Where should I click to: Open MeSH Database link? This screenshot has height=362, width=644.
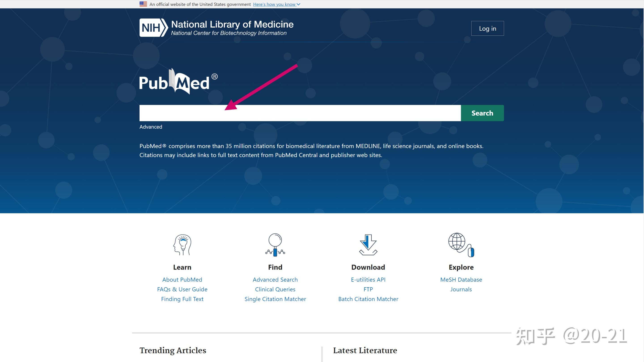(x=461, y=280)
